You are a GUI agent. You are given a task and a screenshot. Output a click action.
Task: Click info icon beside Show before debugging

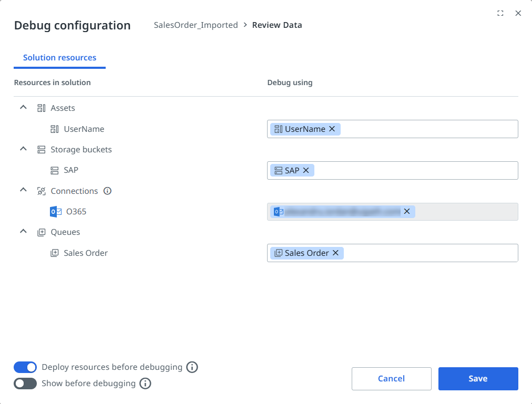click(146, 384)
